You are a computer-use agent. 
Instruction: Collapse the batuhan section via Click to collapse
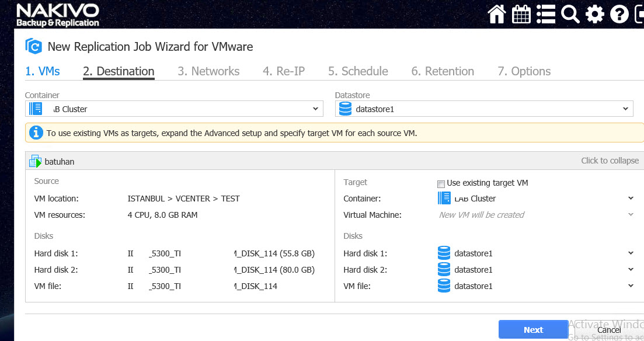(x=610, y=161)
